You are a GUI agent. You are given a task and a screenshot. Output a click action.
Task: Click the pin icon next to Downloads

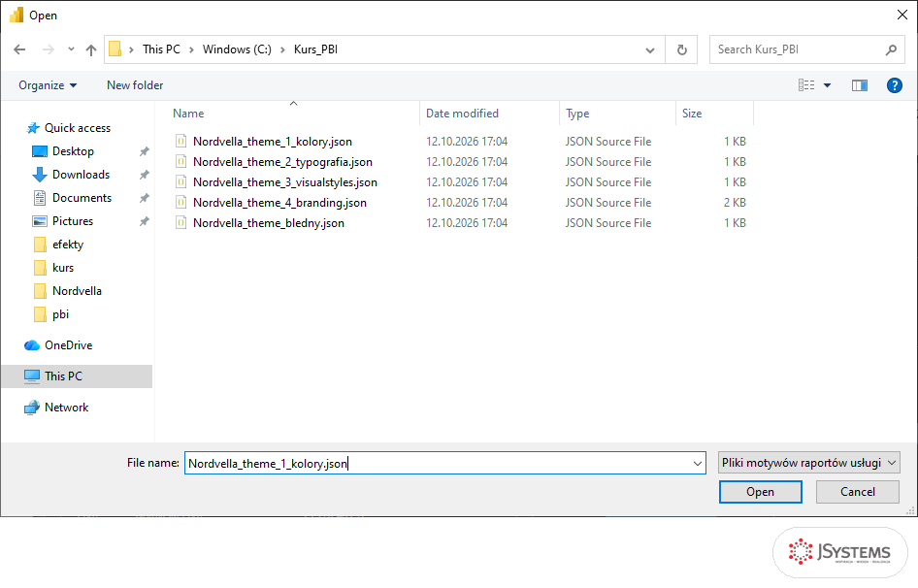[144, 175]
